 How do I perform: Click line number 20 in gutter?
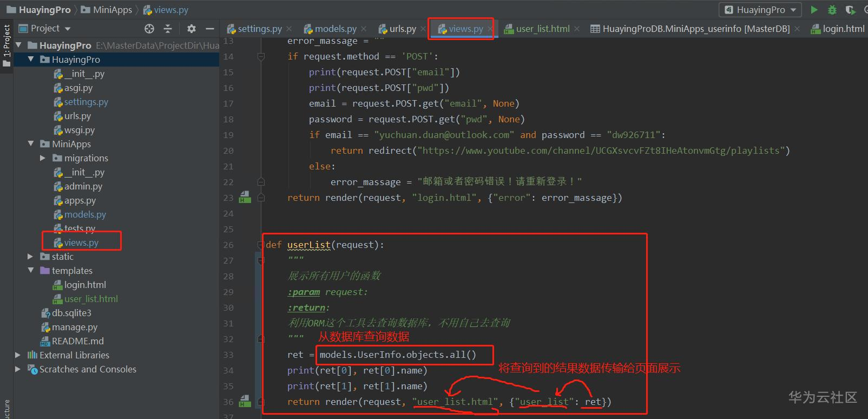coord(228,150)
